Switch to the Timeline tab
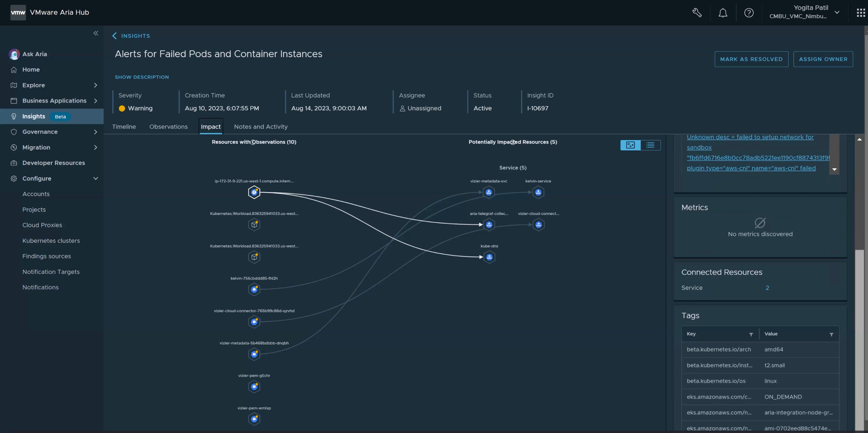This screenshot has width=868, height=433. 123,126
